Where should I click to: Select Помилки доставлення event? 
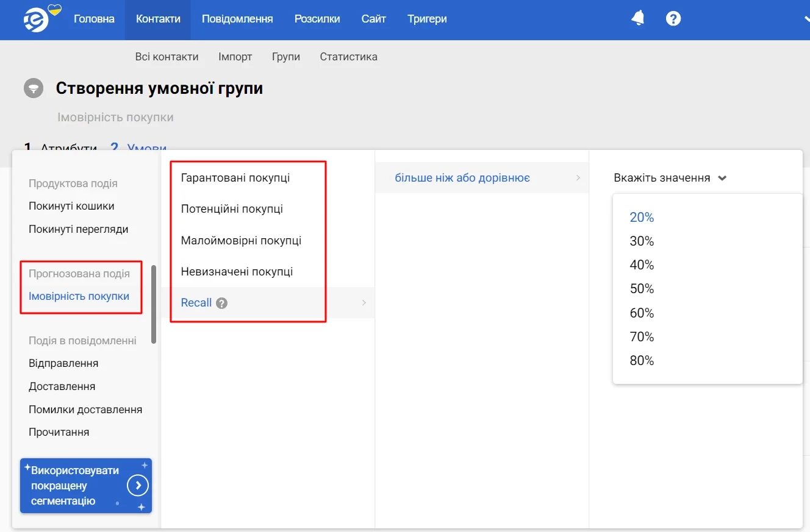coord(85,410)
